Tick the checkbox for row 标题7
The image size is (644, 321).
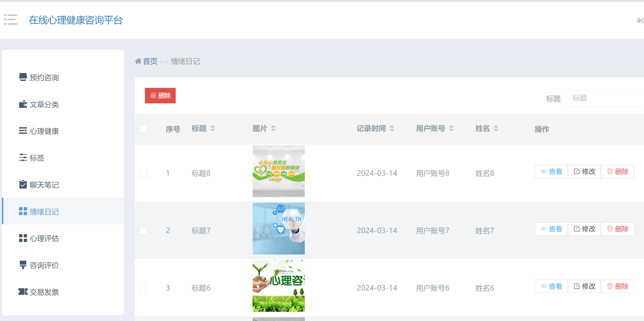click(143, 231)
